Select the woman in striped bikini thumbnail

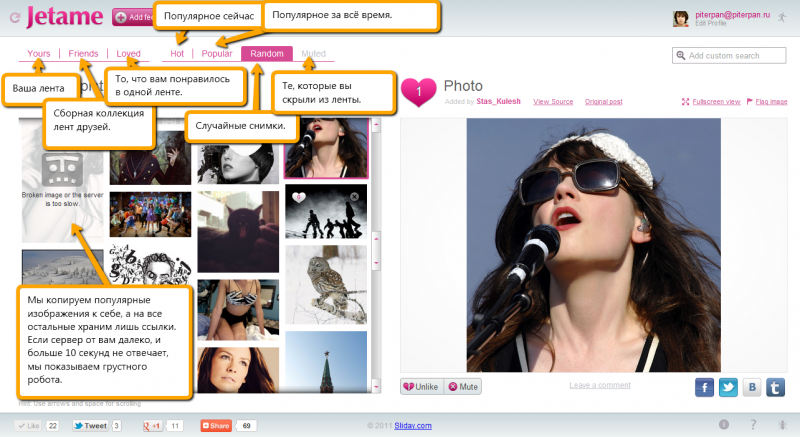[238, 310]
